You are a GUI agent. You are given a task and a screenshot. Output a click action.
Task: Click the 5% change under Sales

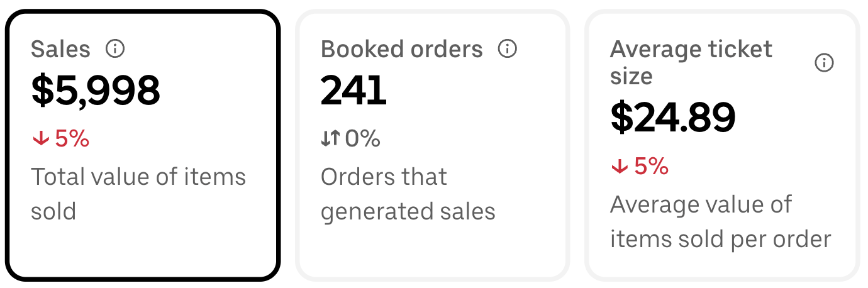pyautogui.click(x=72, y=138)
